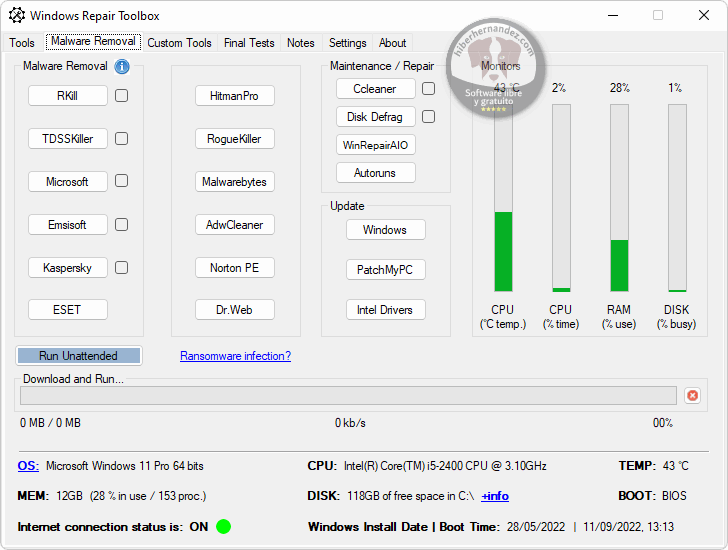Cancel download with red X icon

pyautogui.click(x=692, y=395)
